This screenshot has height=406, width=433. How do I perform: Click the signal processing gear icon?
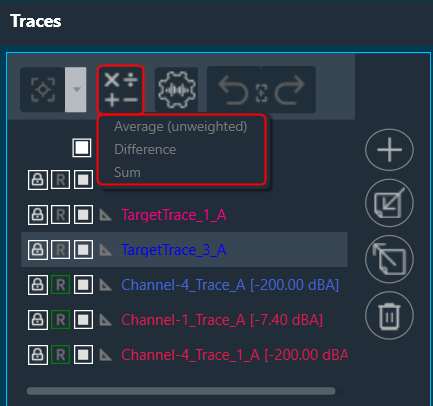point(176,90)
